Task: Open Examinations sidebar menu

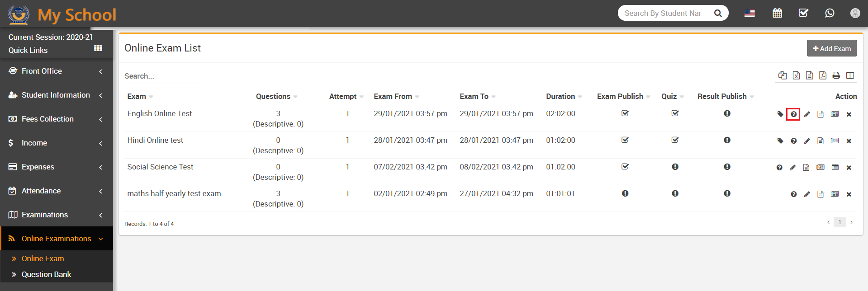Action: point(57,215)
